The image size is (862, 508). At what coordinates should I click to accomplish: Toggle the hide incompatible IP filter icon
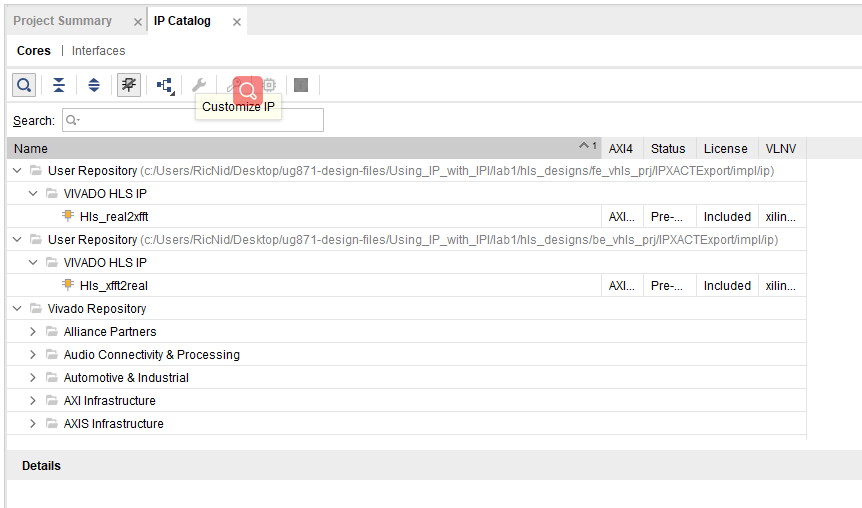pyautogui.click(x=129, y=85)
